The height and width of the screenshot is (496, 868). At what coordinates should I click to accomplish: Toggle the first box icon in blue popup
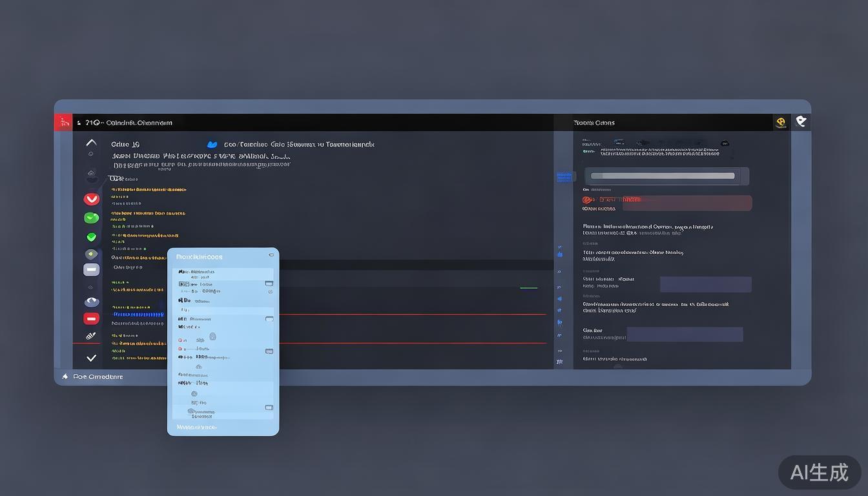269,283
